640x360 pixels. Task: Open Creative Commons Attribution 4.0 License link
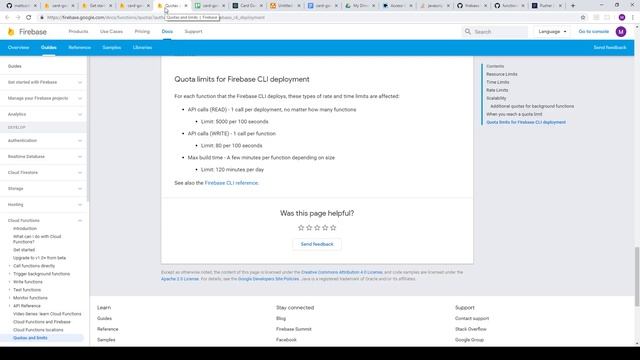tap(342, 272)
